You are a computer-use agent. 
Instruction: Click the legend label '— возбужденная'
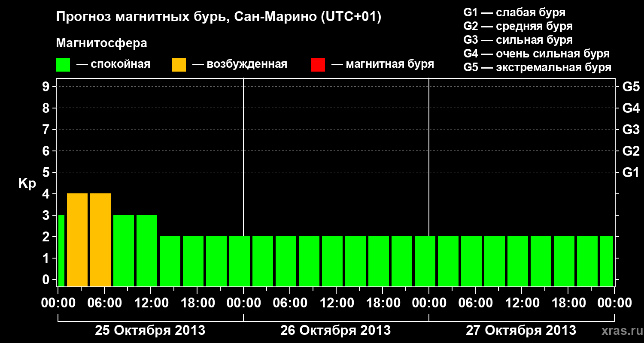point(240,64)
